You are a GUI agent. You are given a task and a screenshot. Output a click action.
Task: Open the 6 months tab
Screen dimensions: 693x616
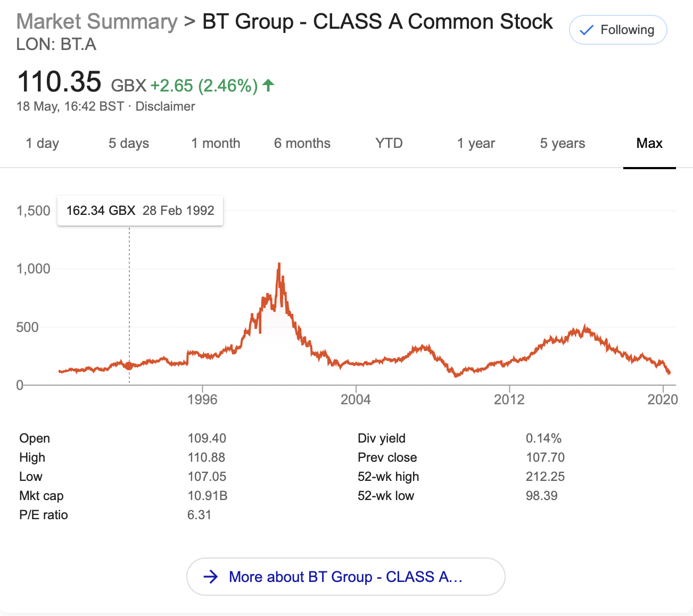302,143
